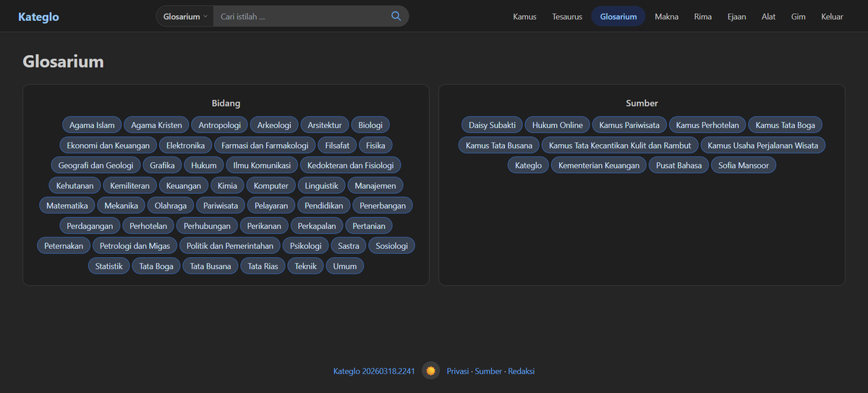Screen dimensions: 868x393
Task: Click the Kateglo version footer link
Action: point(374,371)
